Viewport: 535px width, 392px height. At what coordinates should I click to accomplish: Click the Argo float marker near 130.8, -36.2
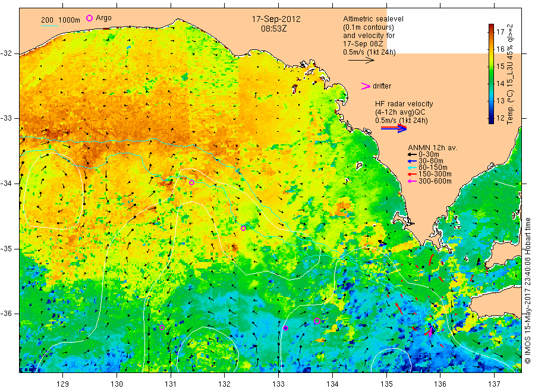162,328
